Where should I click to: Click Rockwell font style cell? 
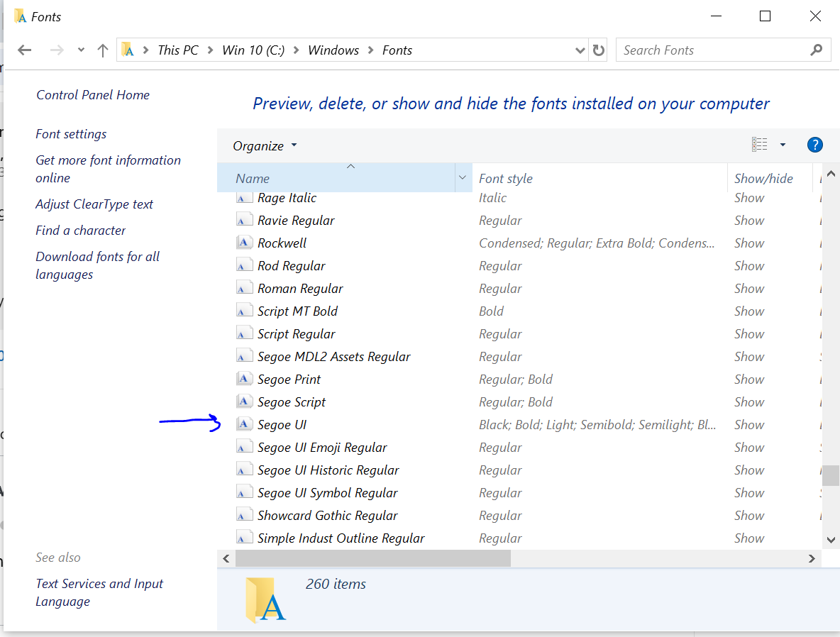(x=597, y=243)
